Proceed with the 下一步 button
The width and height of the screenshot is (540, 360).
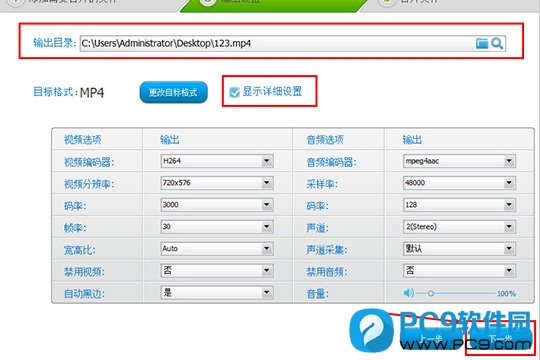click(501, 339)
